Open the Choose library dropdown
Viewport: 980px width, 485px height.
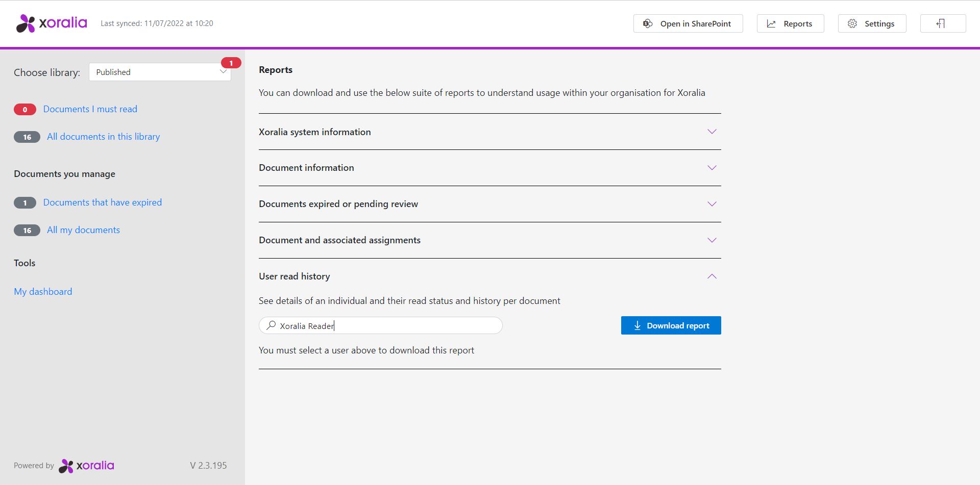(160, 72)
